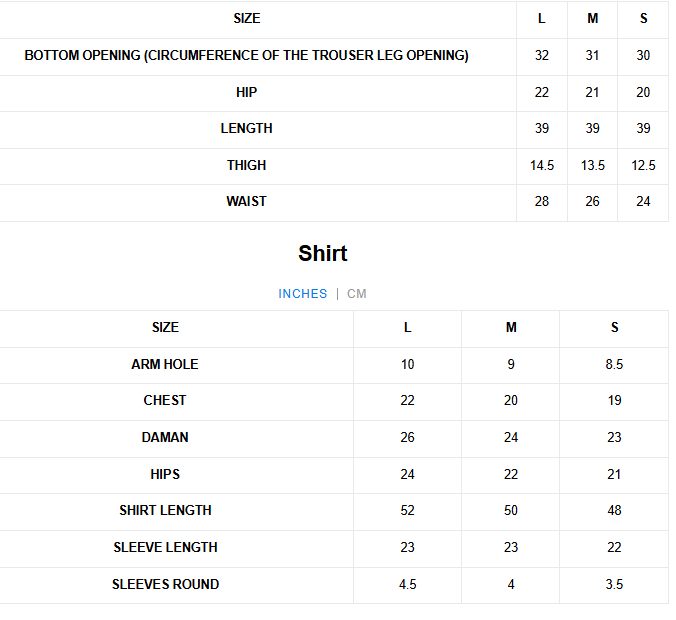Click the shirt table M column header

(x=511, y=328)
